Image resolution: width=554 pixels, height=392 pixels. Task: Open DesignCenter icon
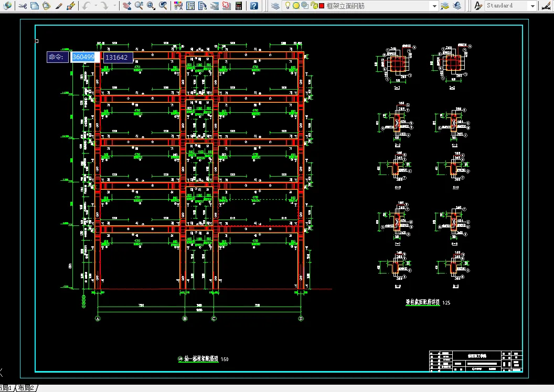tap(190, 6)
